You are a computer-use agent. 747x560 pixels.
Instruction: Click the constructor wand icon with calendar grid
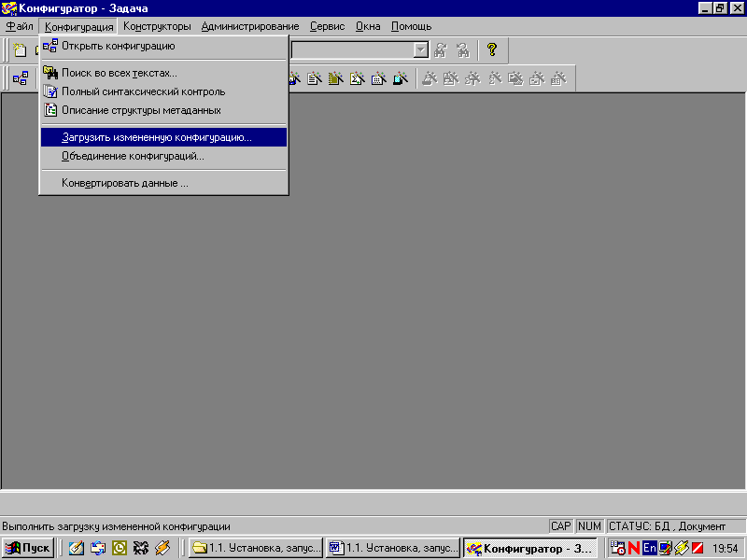pyautogui.click(x=379, y=78)
